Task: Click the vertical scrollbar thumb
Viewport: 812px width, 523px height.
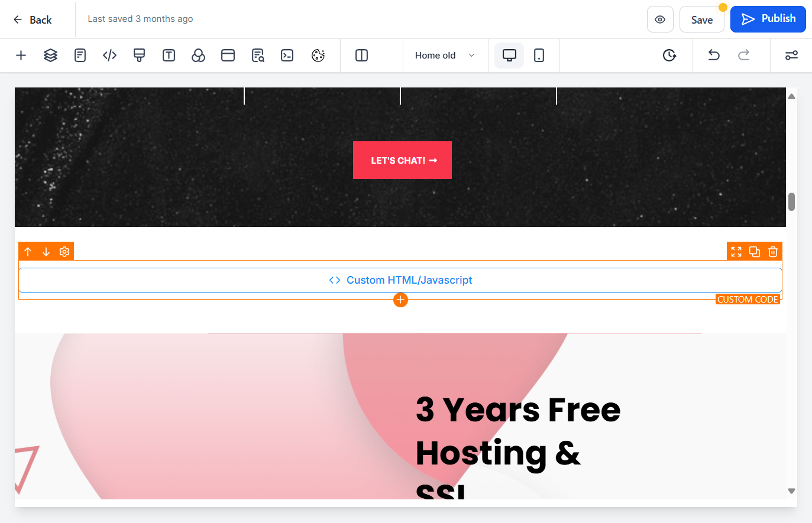Action: point(791,202)
